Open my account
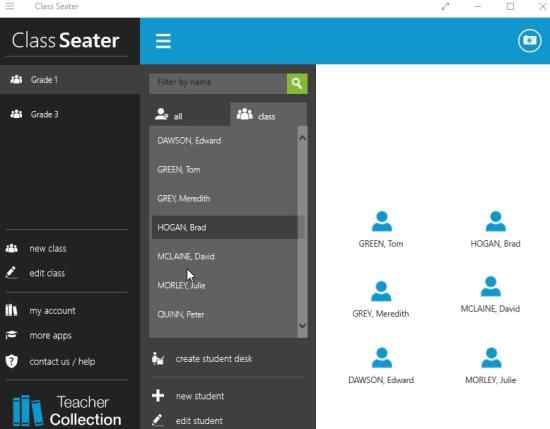The image size is (550, 429). tap(52, 311)
